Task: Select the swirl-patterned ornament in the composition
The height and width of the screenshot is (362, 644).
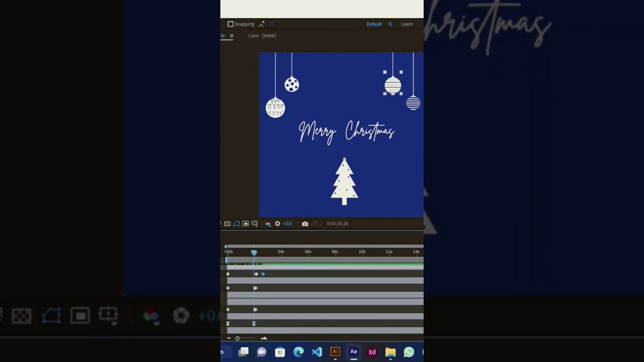Action: click(275, 108)
